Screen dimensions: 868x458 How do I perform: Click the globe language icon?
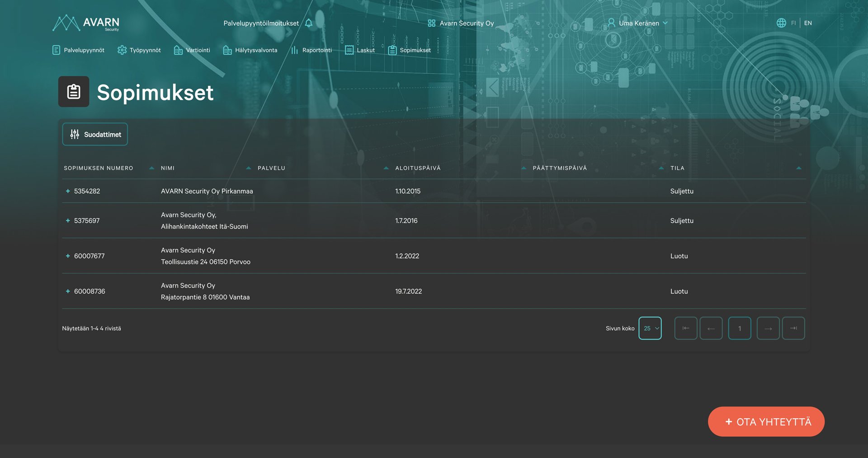(x=781, y=23)
